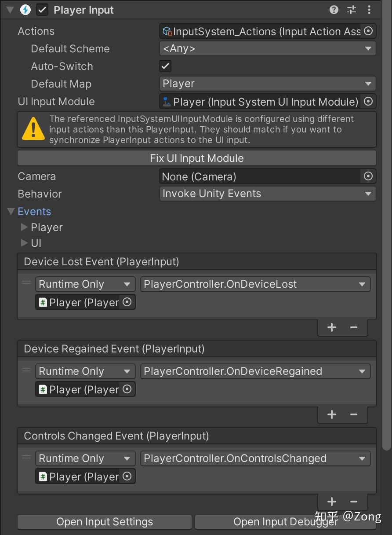Disable the Player Input component
The width and height of the screenshot is (392, 535).
coord(42,10)
